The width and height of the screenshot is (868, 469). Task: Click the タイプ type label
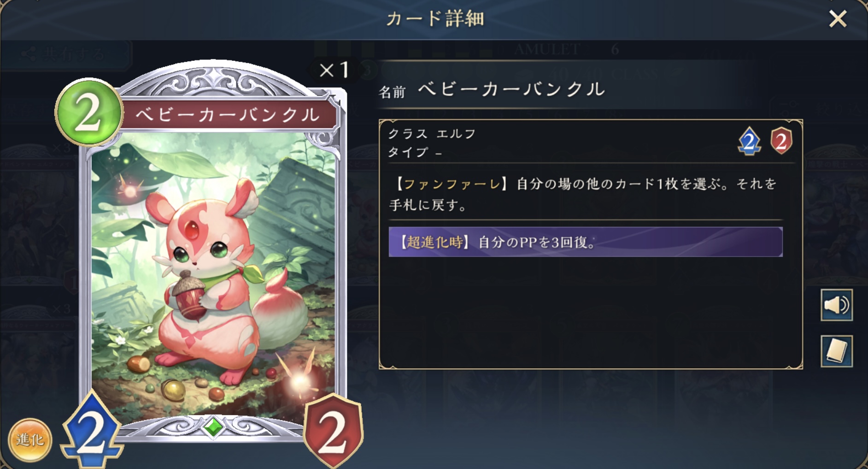(x=415, y=152)
